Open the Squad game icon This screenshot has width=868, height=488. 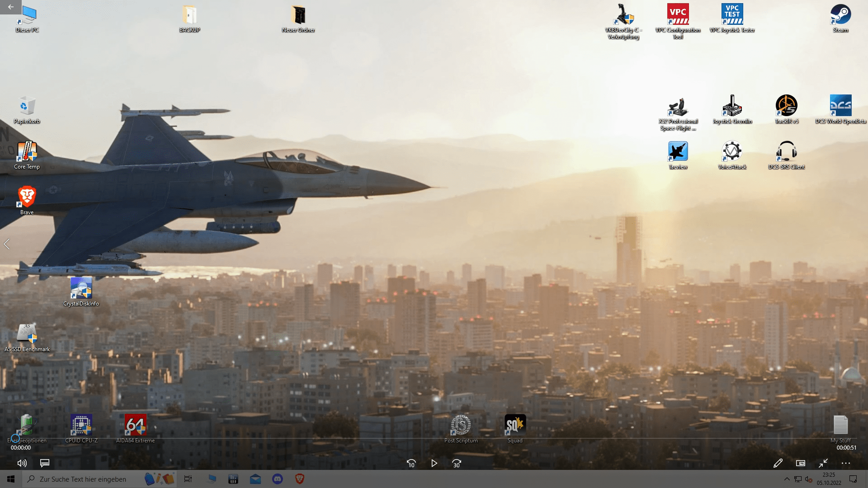click(x=515, y=429)
